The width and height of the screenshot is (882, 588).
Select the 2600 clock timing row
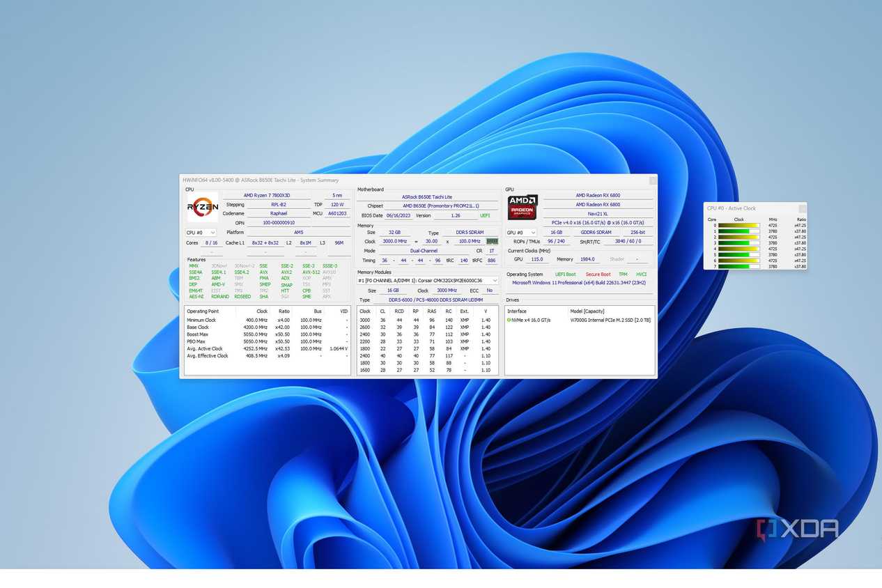[x=427, y=327]
